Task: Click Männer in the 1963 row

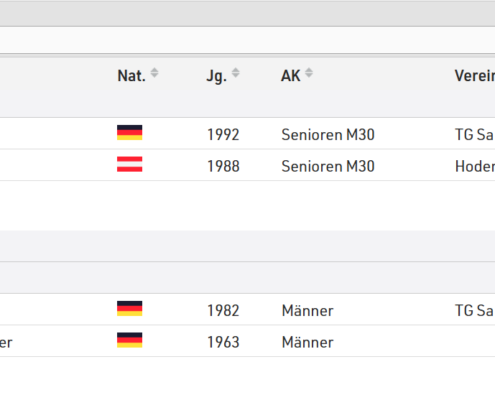Action: pos(307,343)
